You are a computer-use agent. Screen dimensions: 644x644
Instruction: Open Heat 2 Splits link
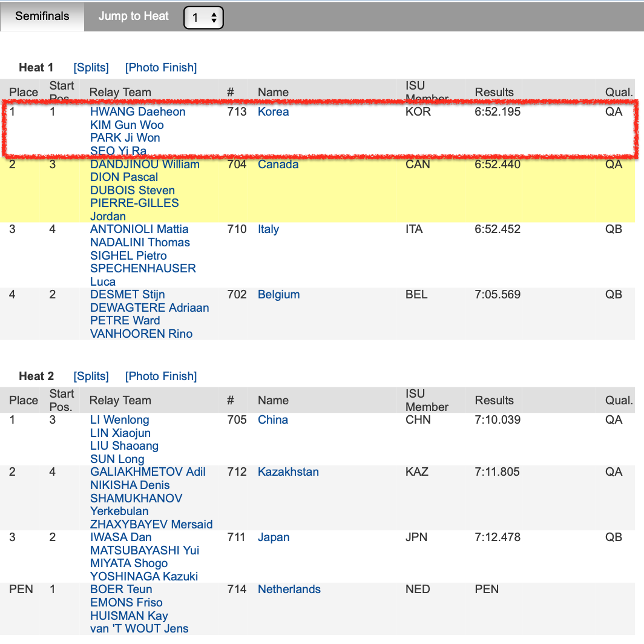(91, 376)
